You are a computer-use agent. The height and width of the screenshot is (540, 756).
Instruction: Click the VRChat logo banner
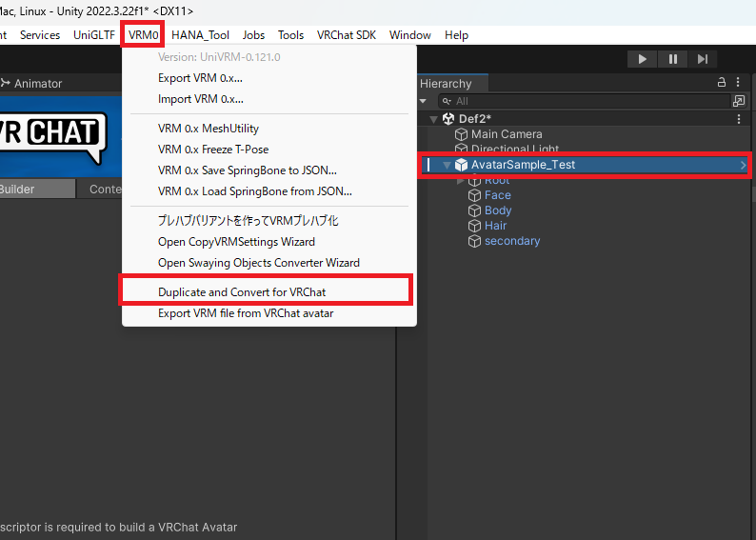point(61,137)
